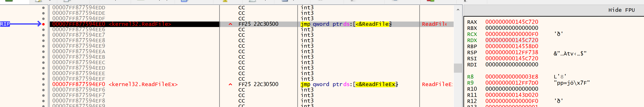Click bytes FF25 22C30500 on ReadFileEx row
The width and height of the screenshot is (644, 107).
[x=258, y=84]
